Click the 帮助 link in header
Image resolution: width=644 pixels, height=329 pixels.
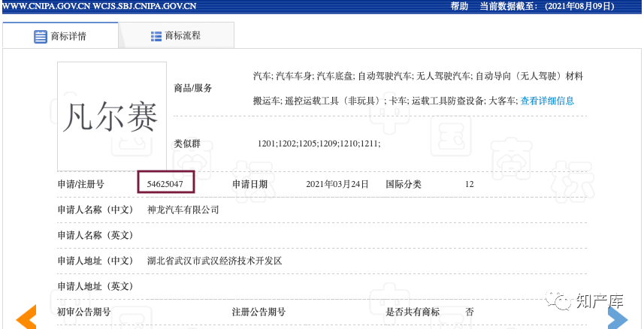pos(459,6)
